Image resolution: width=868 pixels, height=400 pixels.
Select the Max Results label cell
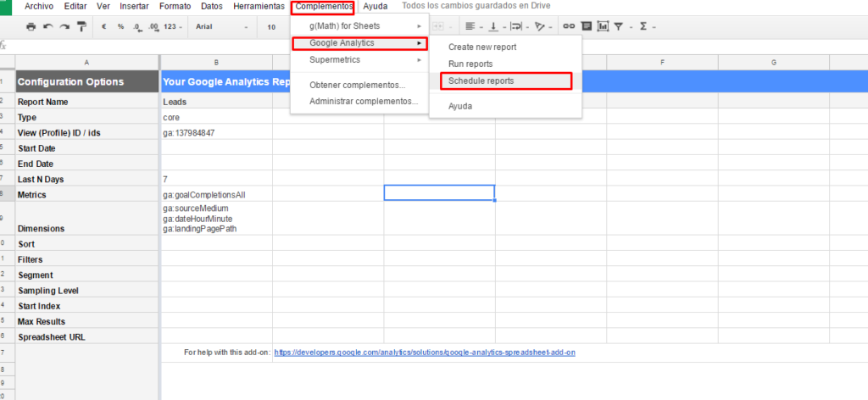[87, 321]
